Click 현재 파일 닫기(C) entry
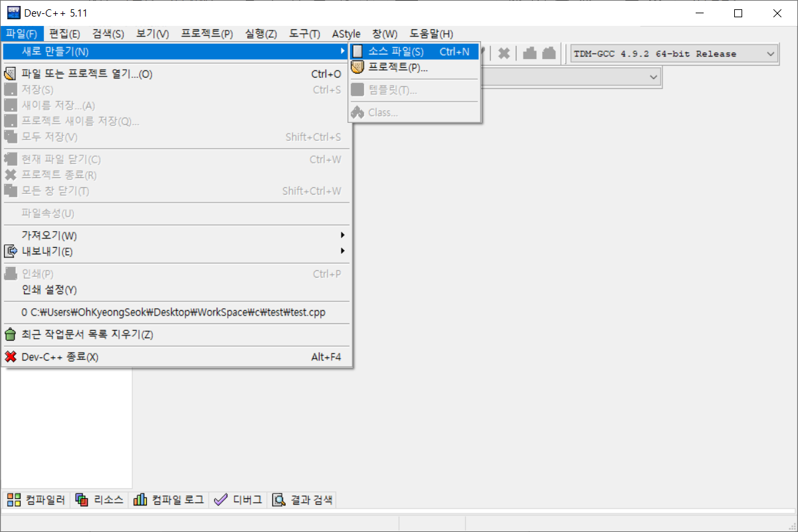798x532 pixels. tap(177, 159)
